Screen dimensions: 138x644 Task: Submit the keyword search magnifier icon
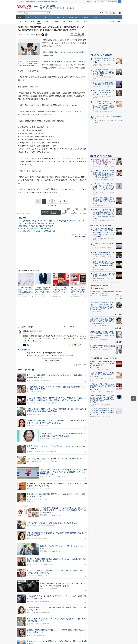click(49, 13)
